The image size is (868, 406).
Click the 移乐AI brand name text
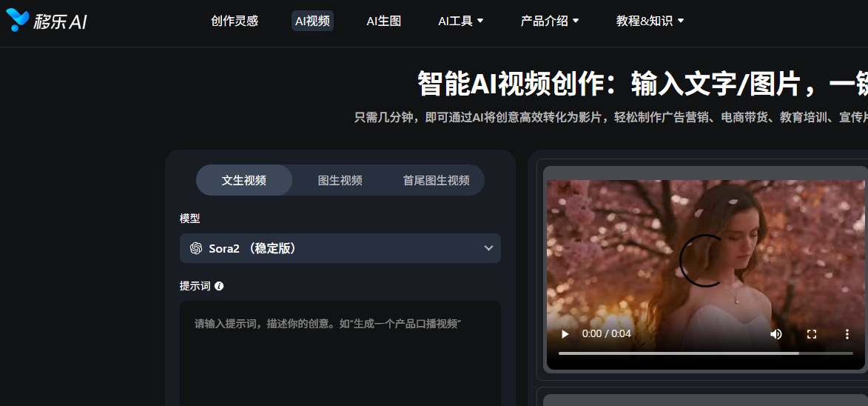(61, 21)
